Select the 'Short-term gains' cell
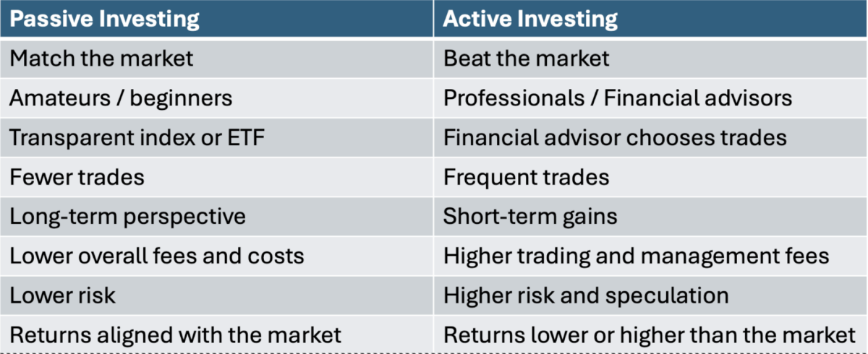 coord(651,216)
